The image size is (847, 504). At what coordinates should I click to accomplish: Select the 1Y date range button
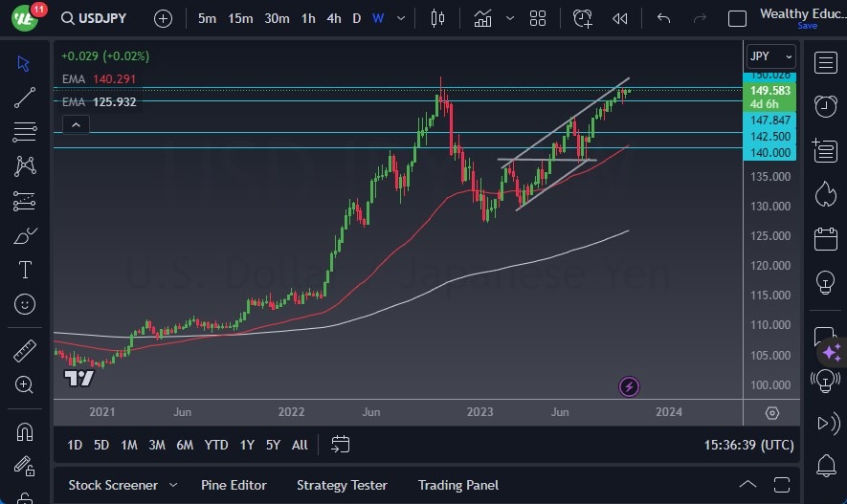coord(247,445)
